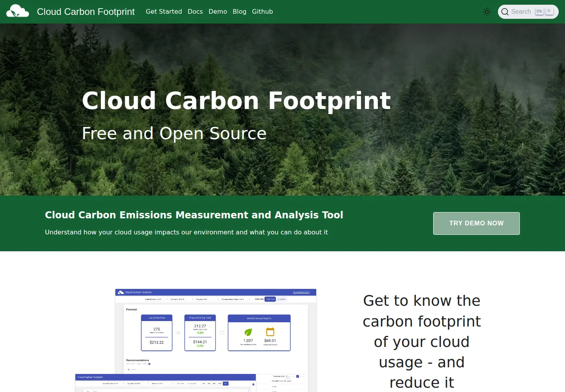This screenshot has height=392, width=565.
Task: Click the 'Free and Open Source' subtitle
Action: [174, 133]
